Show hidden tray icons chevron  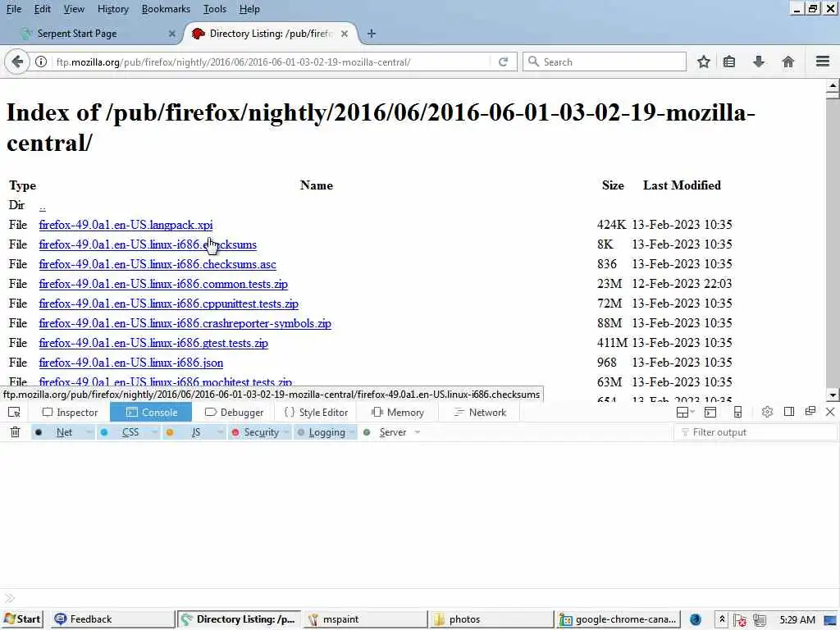tap(722, 619)
